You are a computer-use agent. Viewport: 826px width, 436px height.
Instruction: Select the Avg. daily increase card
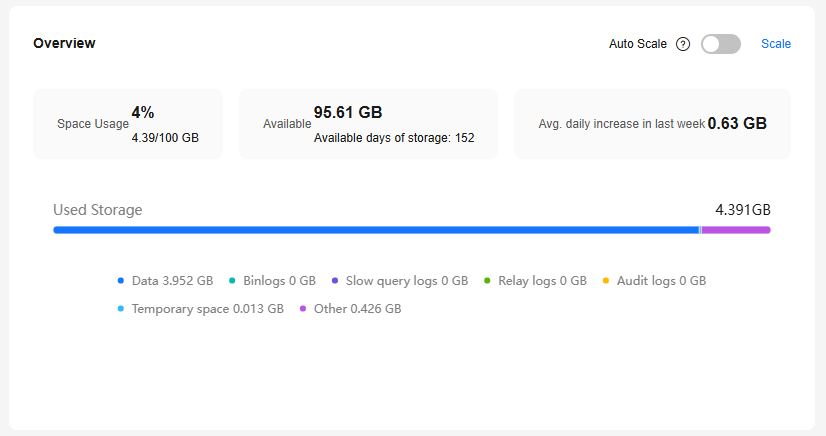coord(652,124)
